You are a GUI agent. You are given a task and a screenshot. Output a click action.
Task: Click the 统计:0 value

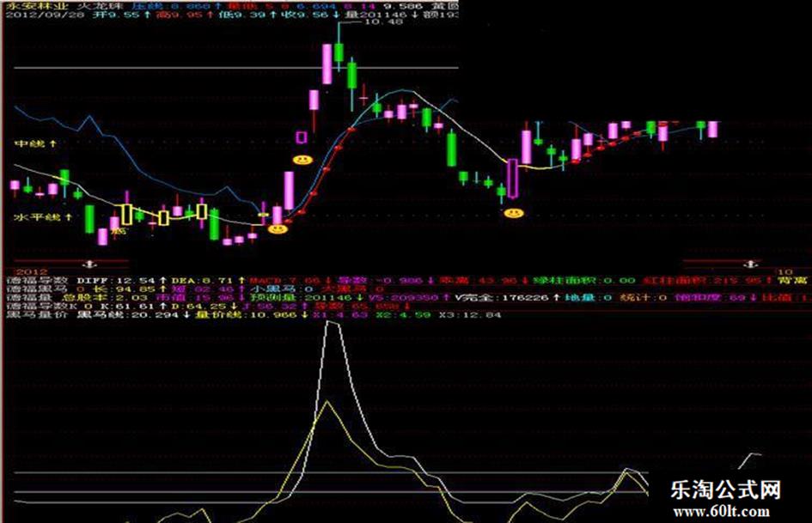pos(643,298)
